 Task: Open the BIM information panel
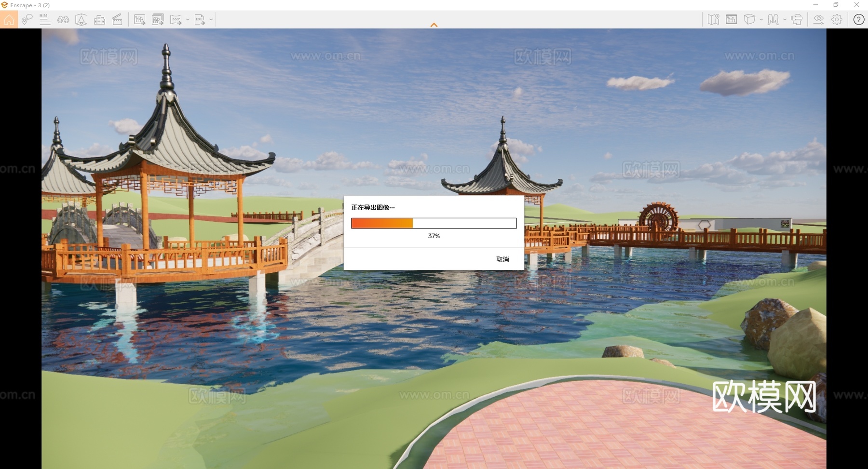(x=44, y=19)
